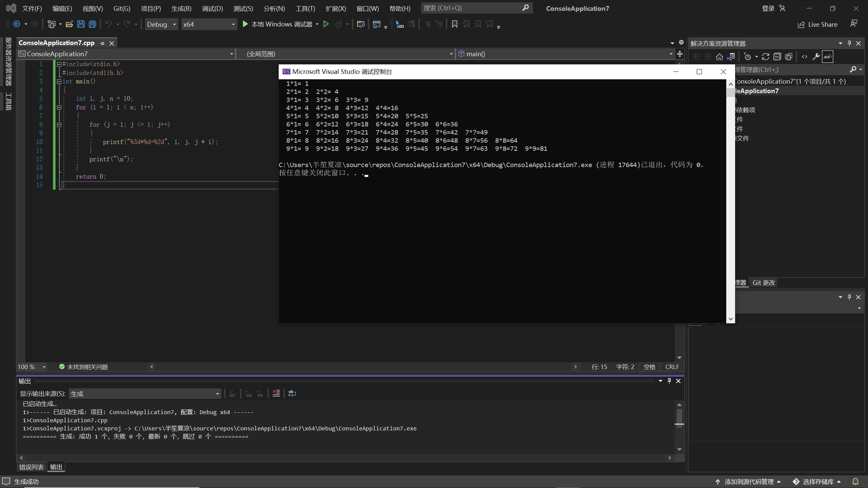Click the search box (Ctrl+Q)
868x488 pixels.
471,8
